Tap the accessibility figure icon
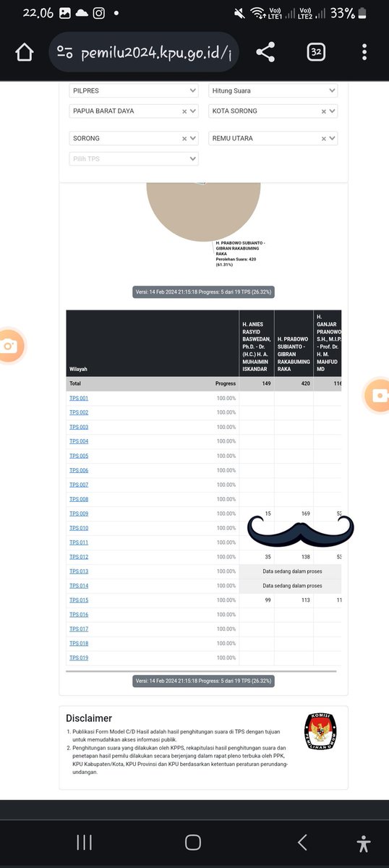This screenshot has width=389, height=868. click(364, 843)
